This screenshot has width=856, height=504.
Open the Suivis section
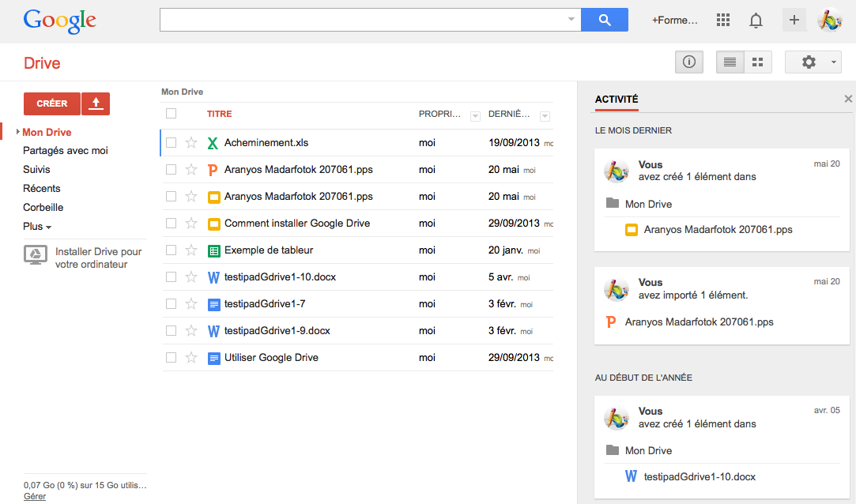36,170
